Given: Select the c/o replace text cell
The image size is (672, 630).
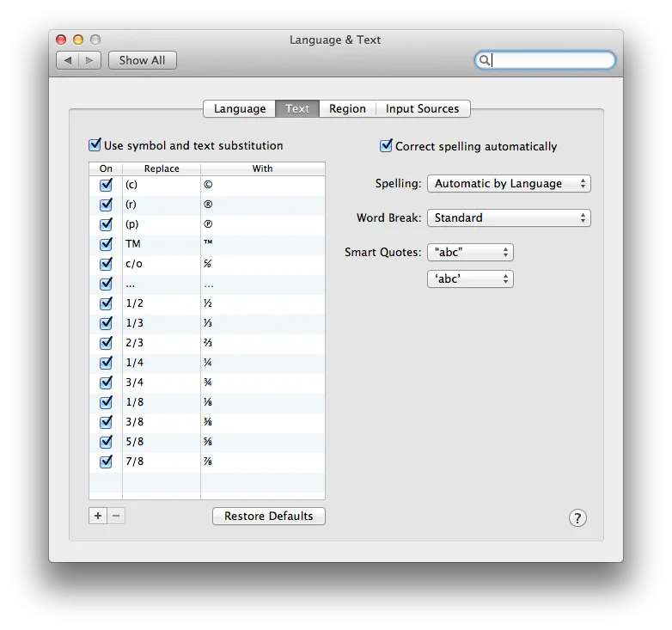Looking at the screenshot, I should pos(162,264).
